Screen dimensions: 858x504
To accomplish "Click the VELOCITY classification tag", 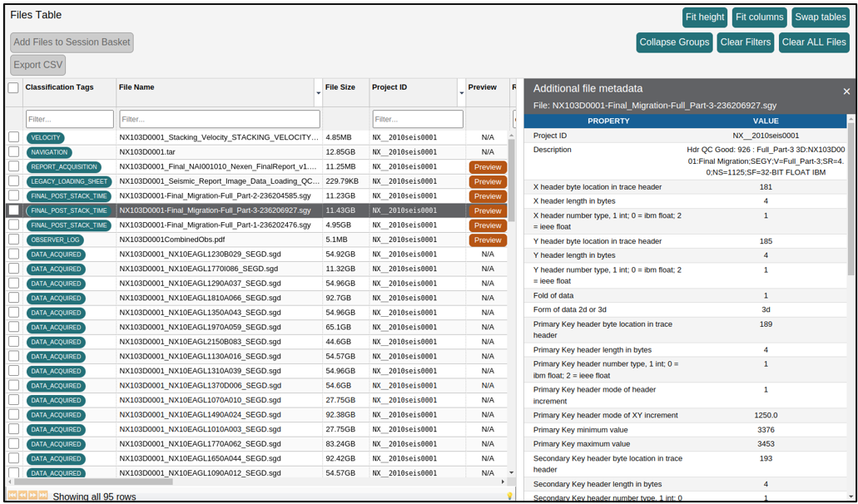I will click(x=46, y=138).
